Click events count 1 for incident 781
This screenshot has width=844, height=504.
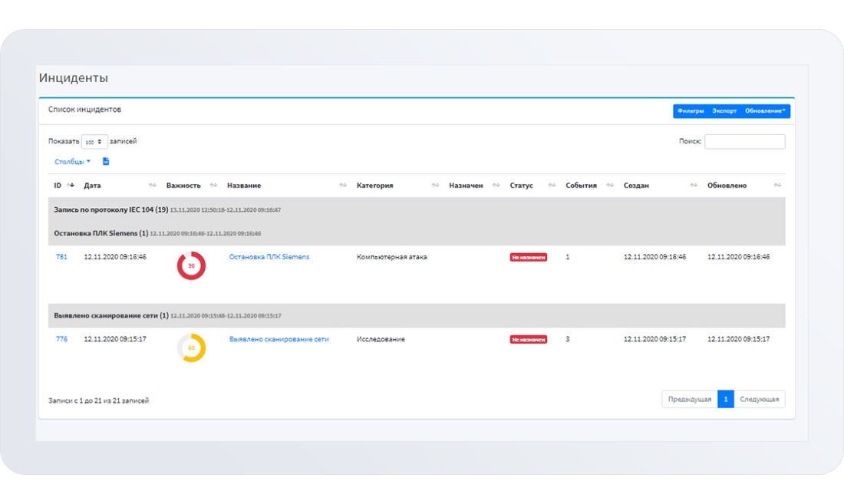click(567, 257)
